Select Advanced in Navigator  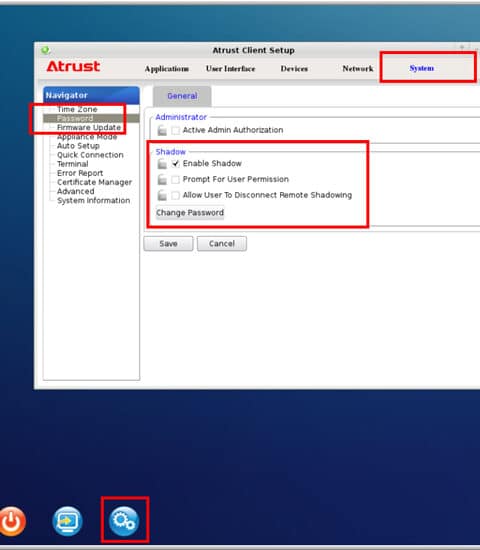(75, 191)
